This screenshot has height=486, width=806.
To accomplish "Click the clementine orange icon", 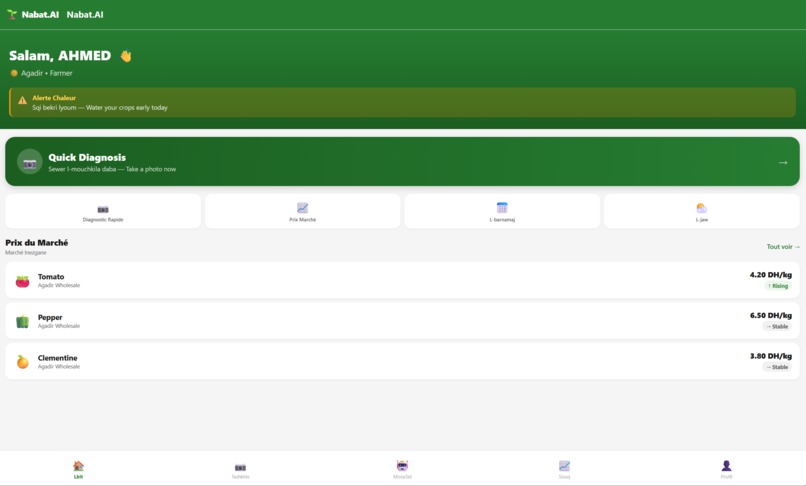I will point(23,362).
